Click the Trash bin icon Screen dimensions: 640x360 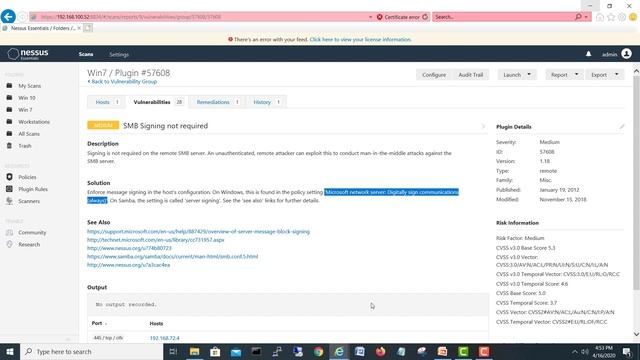[x=9, y=146]
